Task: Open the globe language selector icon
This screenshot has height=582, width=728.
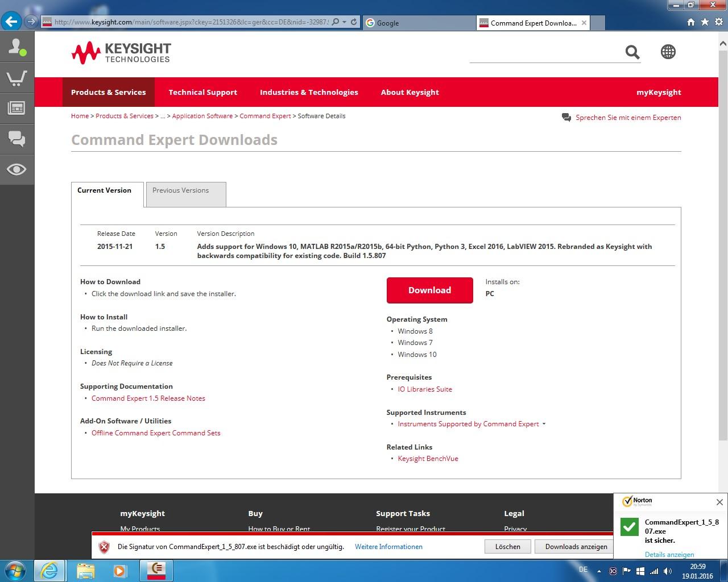Action: click(x=668, y=52)
